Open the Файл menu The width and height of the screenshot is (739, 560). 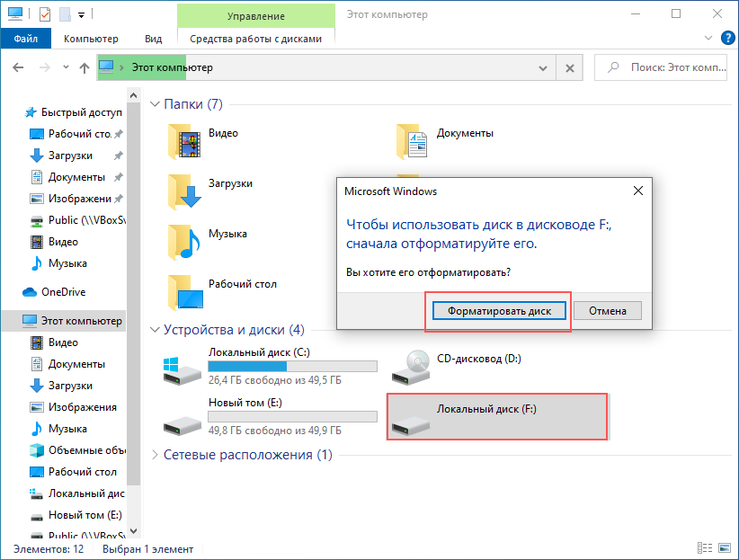click(26, 39)
